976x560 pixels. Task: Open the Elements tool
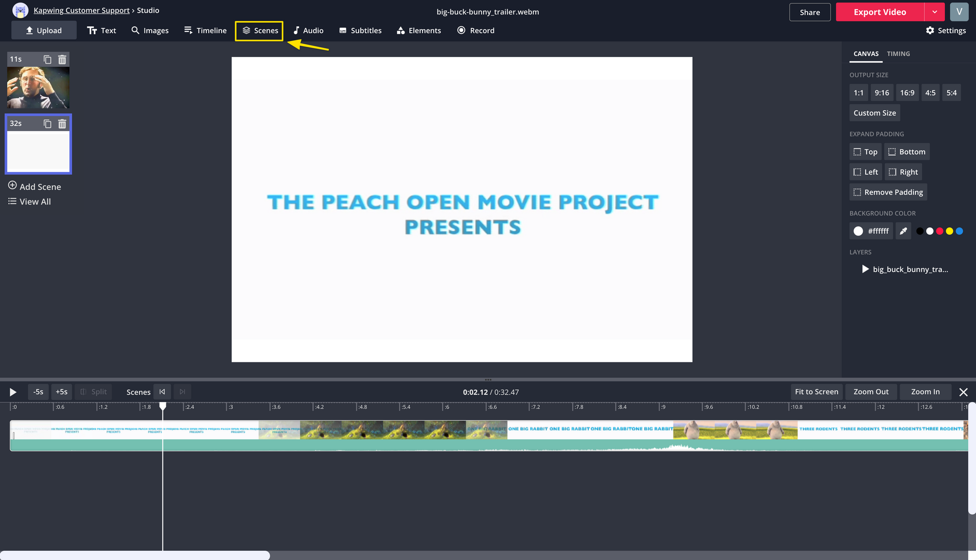click(x=419, y=30)
